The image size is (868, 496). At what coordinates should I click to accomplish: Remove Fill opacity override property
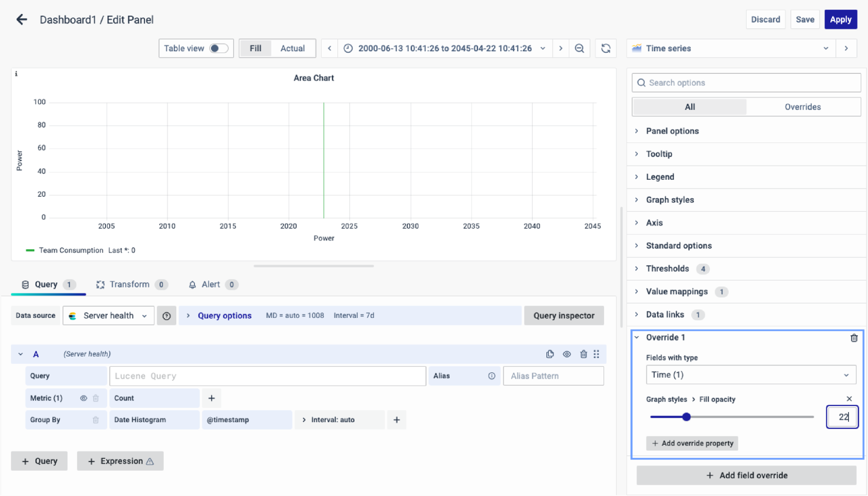pos(849,399)
